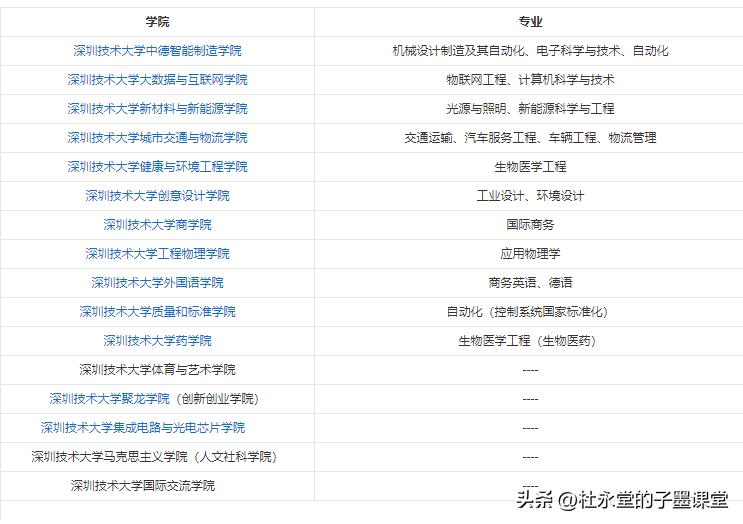Image resolution: width=743 pixels, height=524 pixels.
Task: Select the 专业 column header
Action: tap(530, 22)
